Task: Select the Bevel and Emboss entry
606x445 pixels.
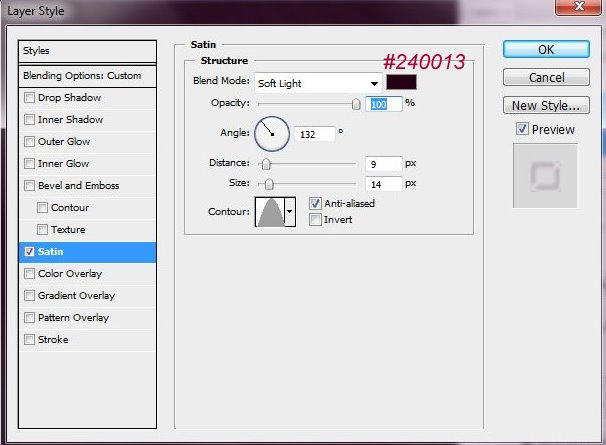Action: pyautogui.click(x=78, y=186)
